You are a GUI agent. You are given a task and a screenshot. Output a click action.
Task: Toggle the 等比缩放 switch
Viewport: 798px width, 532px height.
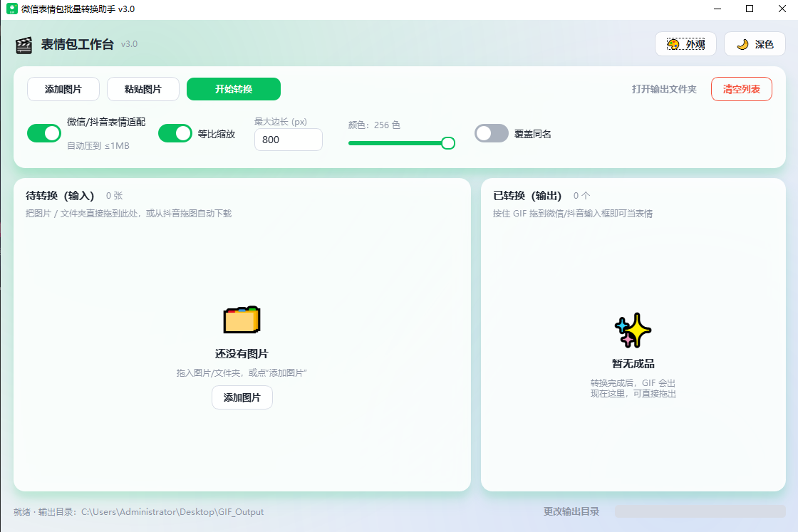tap(175, 133)
